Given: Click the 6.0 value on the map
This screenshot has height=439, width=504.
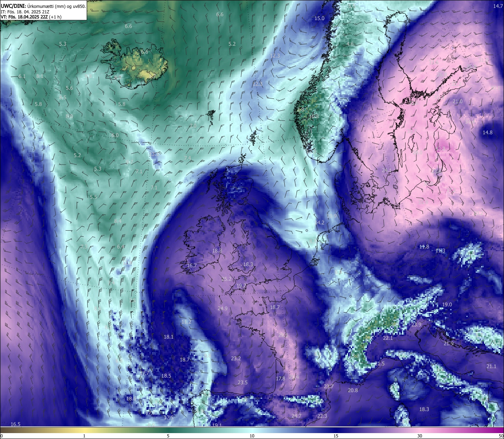Looking at the screenshot, I should (115, 135).
